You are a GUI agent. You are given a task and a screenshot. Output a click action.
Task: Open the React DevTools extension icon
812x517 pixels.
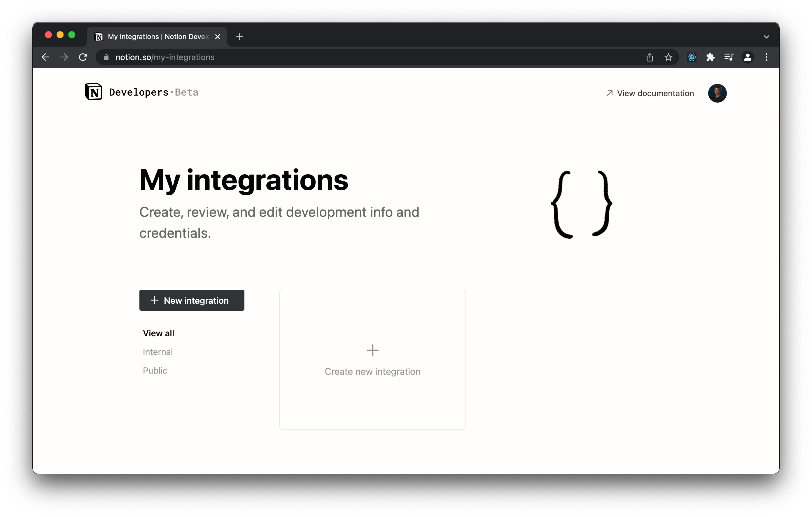691,57
